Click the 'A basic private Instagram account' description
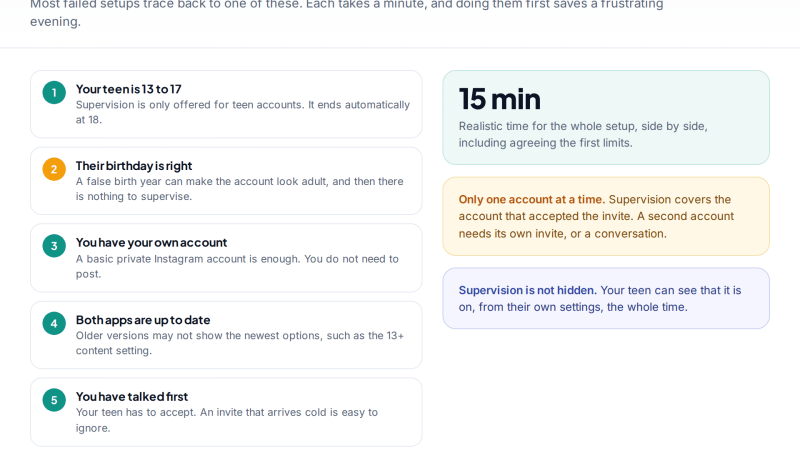 237,266
